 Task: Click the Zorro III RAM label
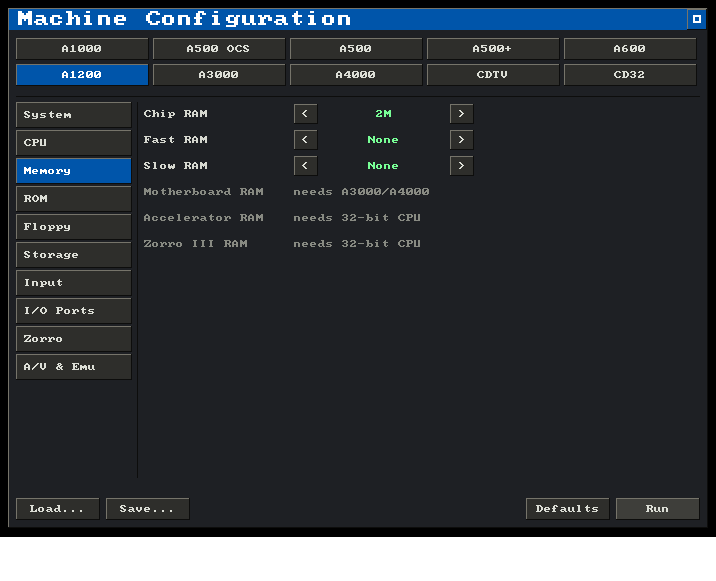click(195, 244)
